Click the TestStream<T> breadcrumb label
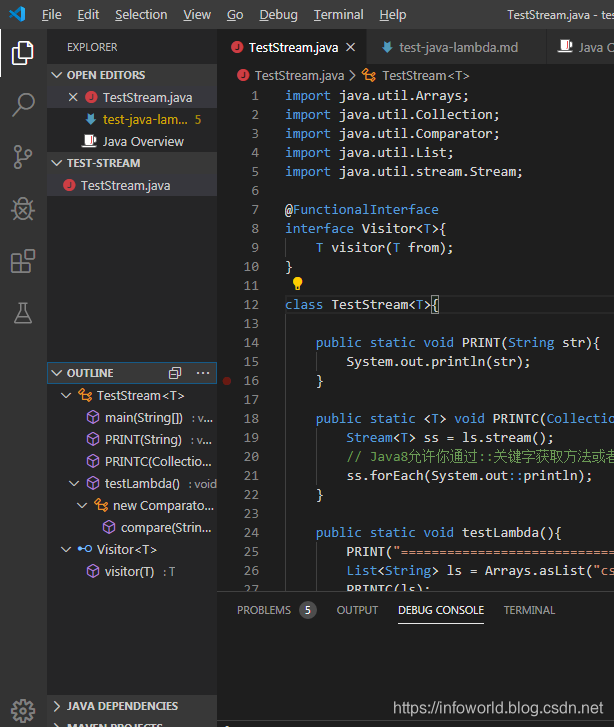 [426, 76]
